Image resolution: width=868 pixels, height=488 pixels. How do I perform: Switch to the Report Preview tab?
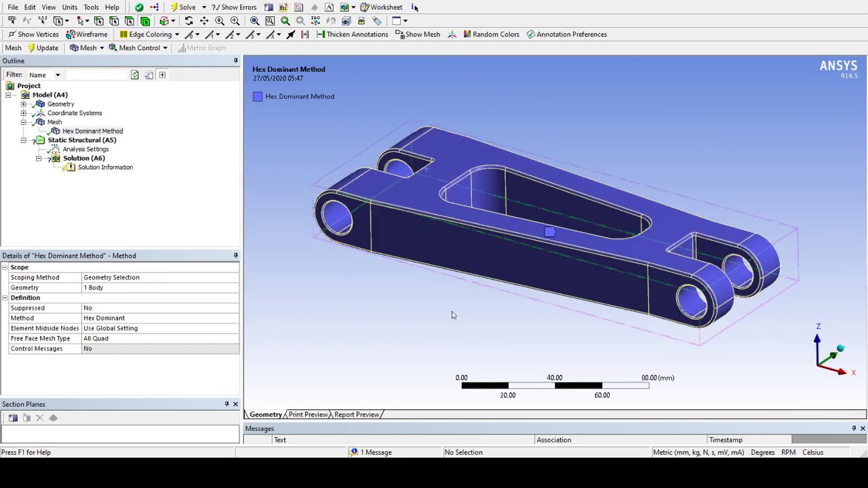[357, 415]
